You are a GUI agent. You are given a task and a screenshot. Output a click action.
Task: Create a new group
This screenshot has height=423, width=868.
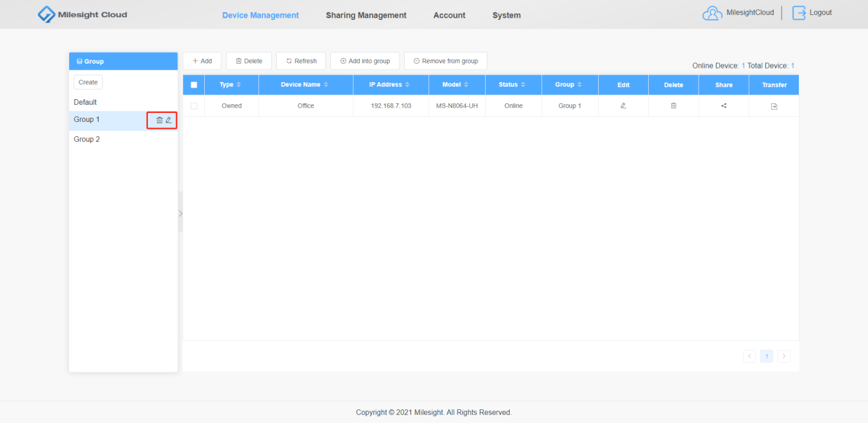88,82
